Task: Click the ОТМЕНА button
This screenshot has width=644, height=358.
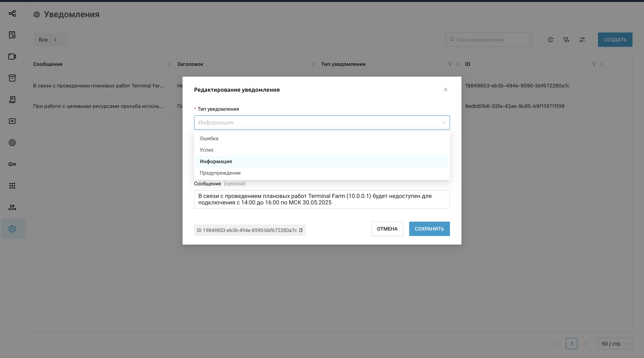Action: [x=387, y=229]
